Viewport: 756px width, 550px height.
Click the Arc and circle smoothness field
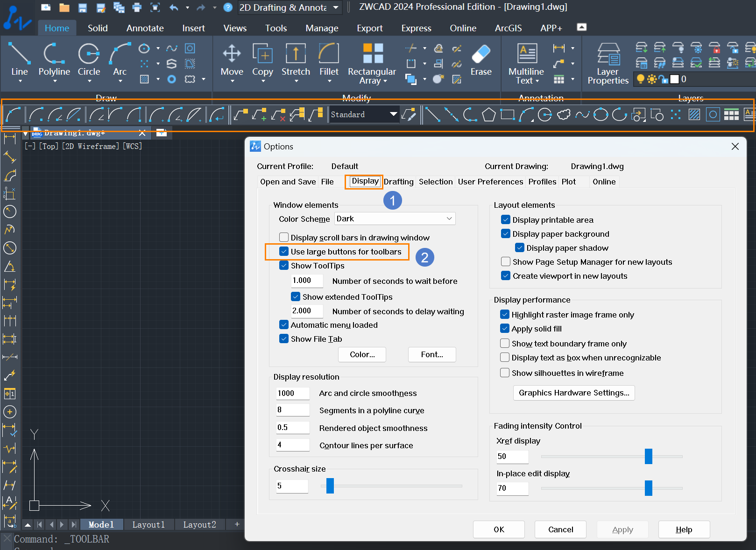click(292, 393)
